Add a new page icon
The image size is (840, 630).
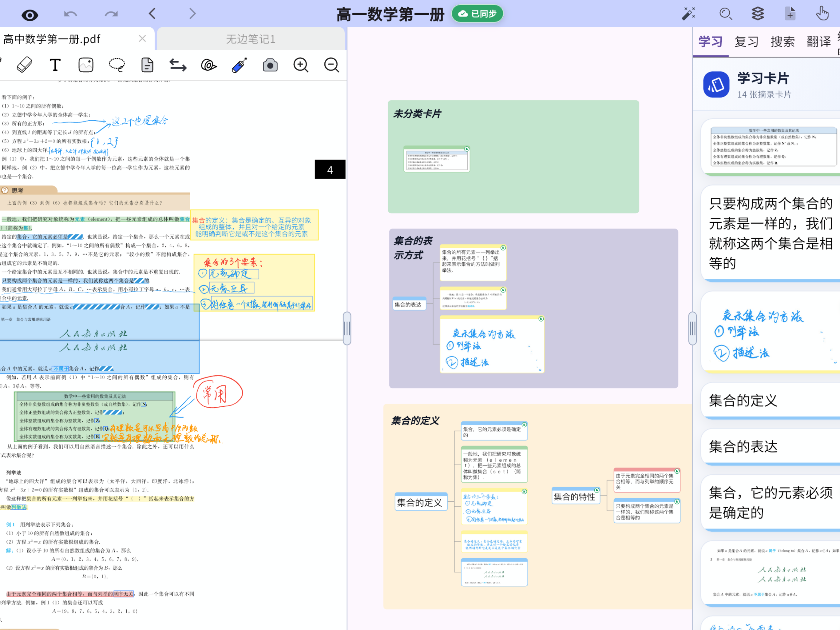coord(790,14)
